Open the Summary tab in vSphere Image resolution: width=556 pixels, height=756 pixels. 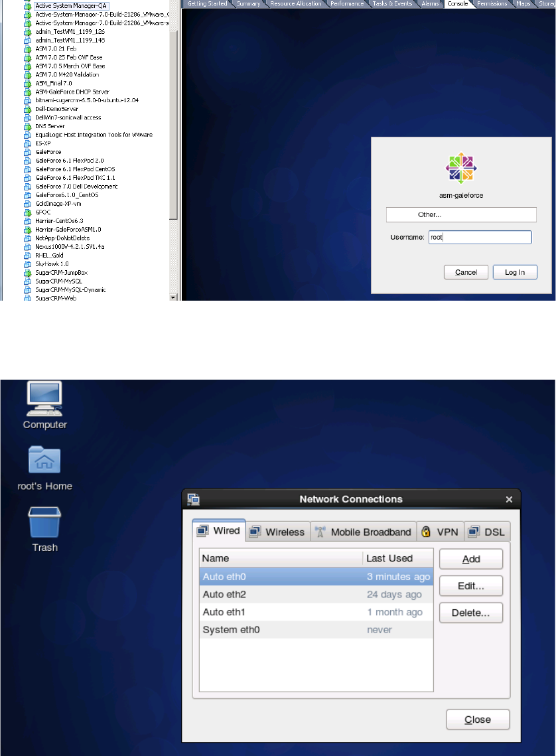(x=248, y=4)
